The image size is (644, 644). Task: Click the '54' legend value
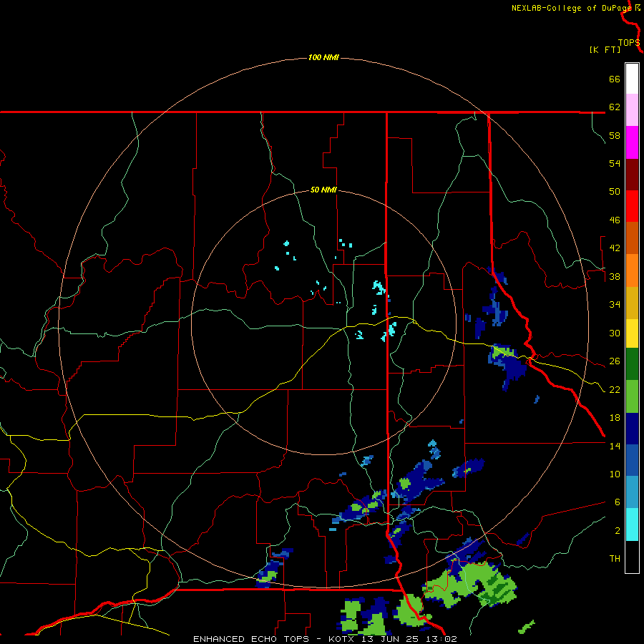[615, 163]
